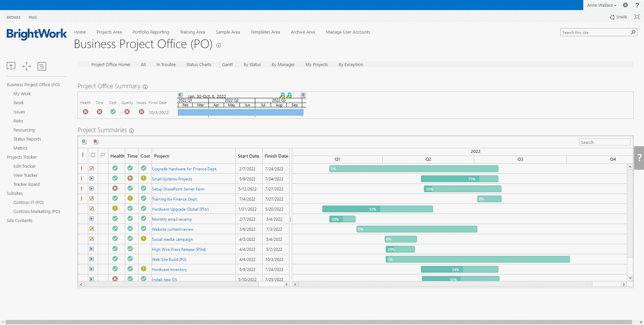Switch to the In Trouble view
Screen dimensions: 644x325
click(x=166, y=65)
